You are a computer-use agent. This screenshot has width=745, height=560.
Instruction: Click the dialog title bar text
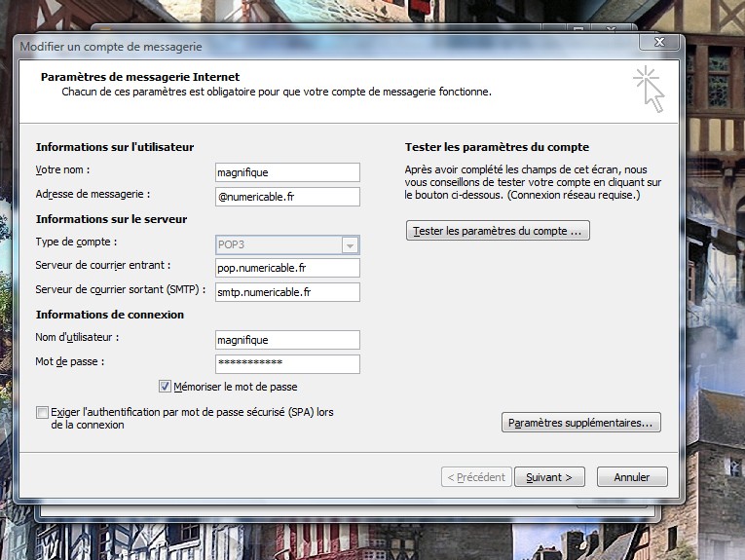click(111, 46)
